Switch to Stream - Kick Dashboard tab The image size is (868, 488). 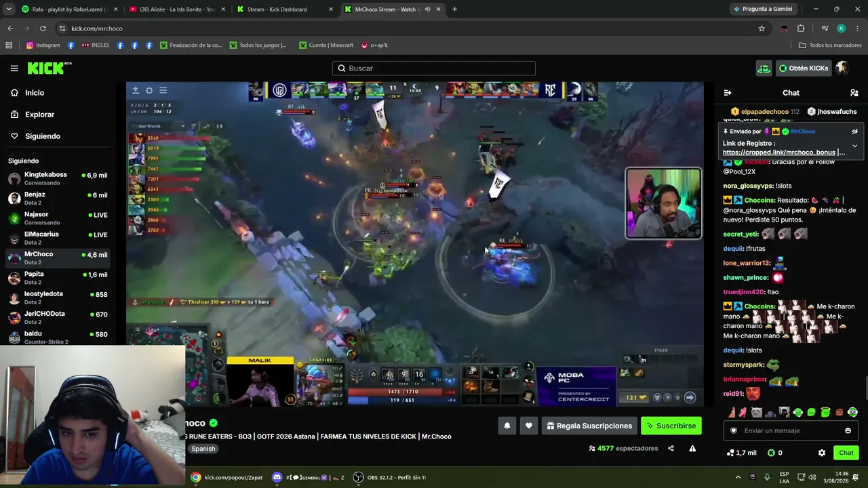[x=283, y=9]
